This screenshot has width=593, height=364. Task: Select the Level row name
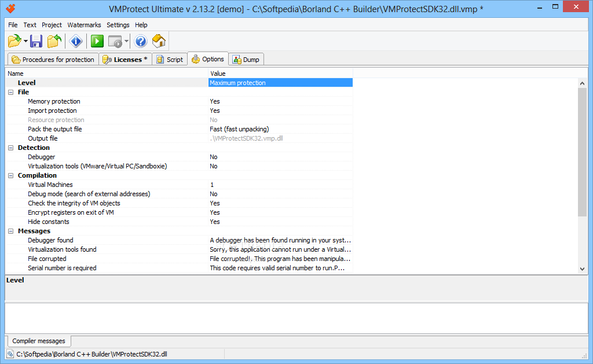click(27, 83)
